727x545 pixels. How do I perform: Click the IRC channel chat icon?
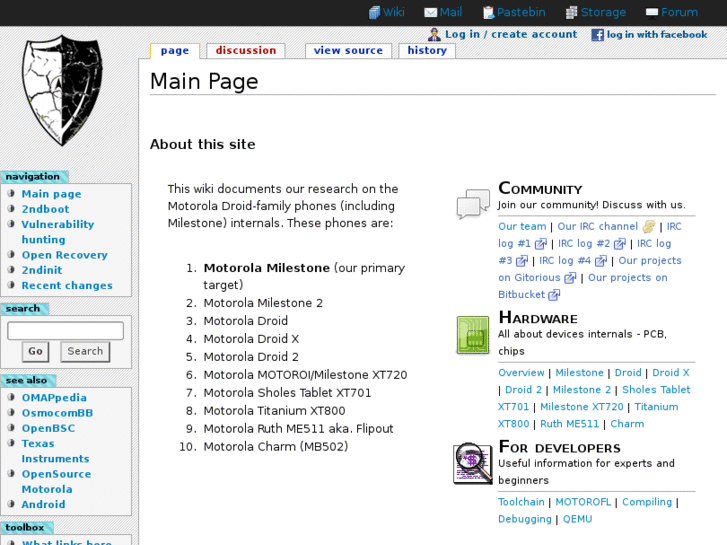[649, 227]
